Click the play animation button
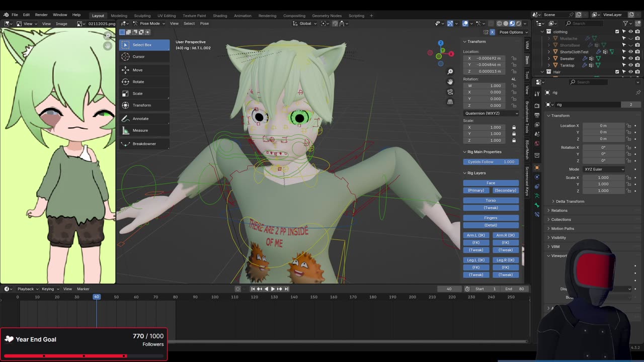Screen dimensions: 644x362 point(273,289)
